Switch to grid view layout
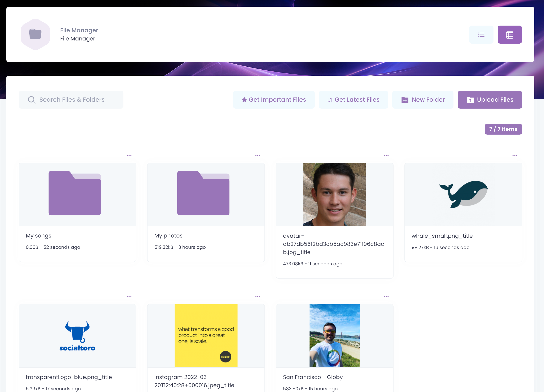The height and width of the screenshot is (392, 544). pos(509,35)
